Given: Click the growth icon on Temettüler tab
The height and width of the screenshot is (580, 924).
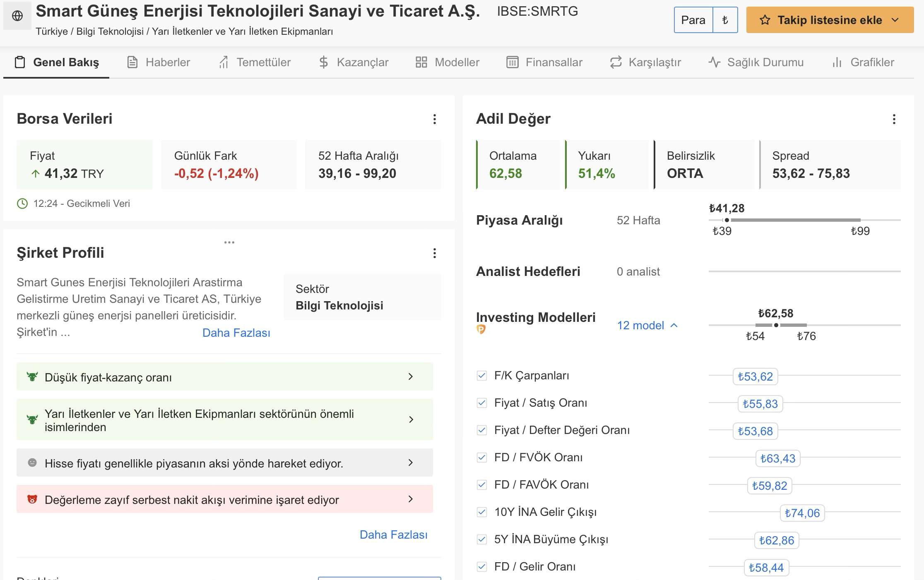Looking at the screenshot, I should point(224,62).
